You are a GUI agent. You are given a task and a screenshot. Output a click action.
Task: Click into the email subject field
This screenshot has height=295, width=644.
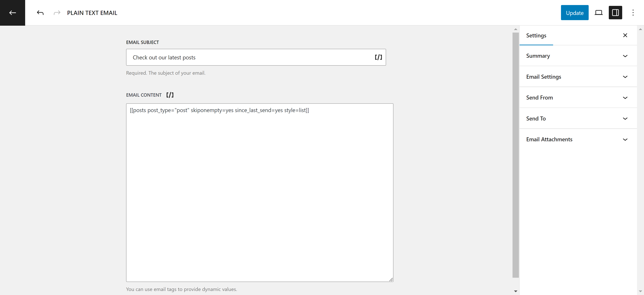[x=250, y=57]
